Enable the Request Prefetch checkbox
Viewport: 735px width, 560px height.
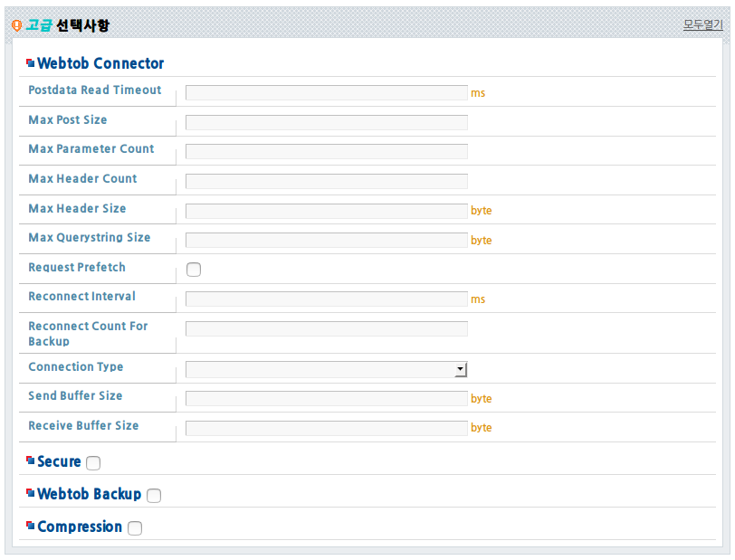click(194, 270)
